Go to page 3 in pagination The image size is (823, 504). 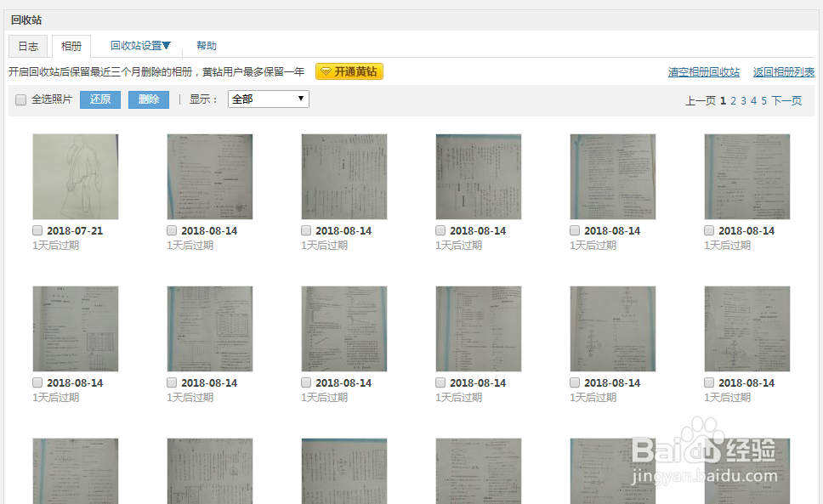tap(743, 100)
